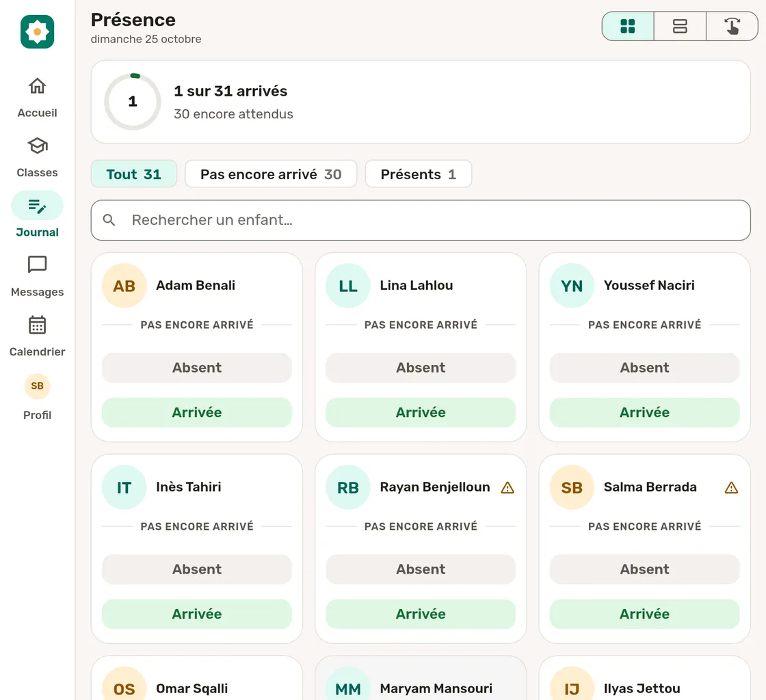The width and height of the screenshot is (766, 700).
Task: Mark Lina Lahlou Arrivée
Action: tap(421, 412)
